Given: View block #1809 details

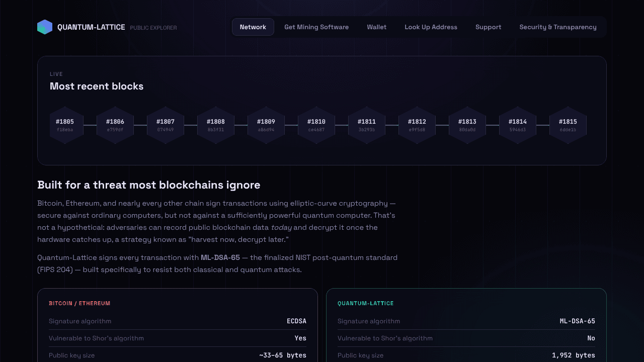Looking at the screenshot, I should (266, 125).
